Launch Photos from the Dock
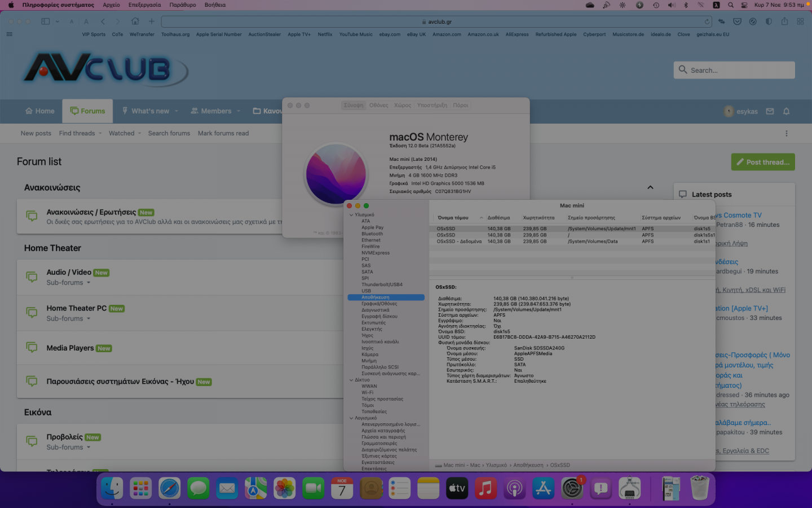812x508 pixels. (x=284, y=488)
